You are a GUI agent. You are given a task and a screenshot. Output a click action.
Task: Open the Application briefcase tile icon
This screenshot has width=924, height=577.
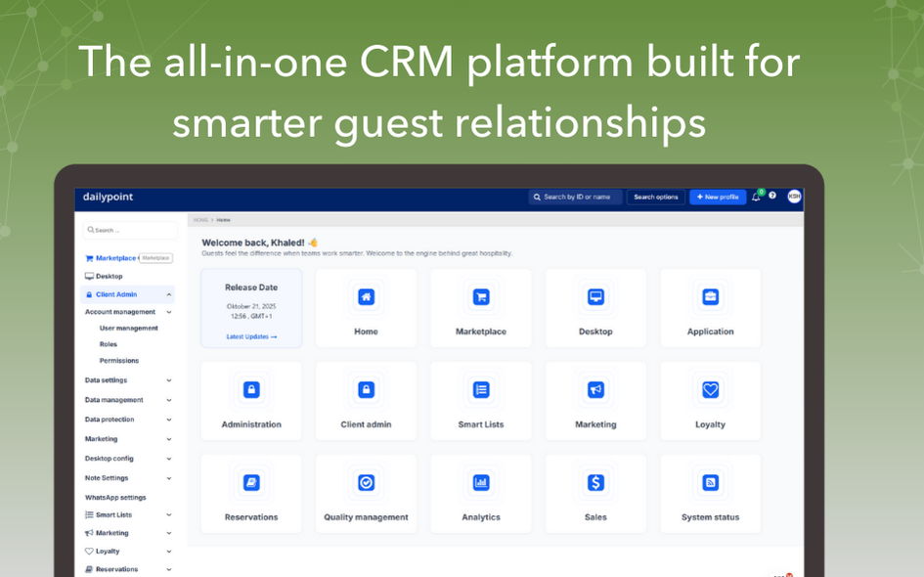(x=710, y=297)
